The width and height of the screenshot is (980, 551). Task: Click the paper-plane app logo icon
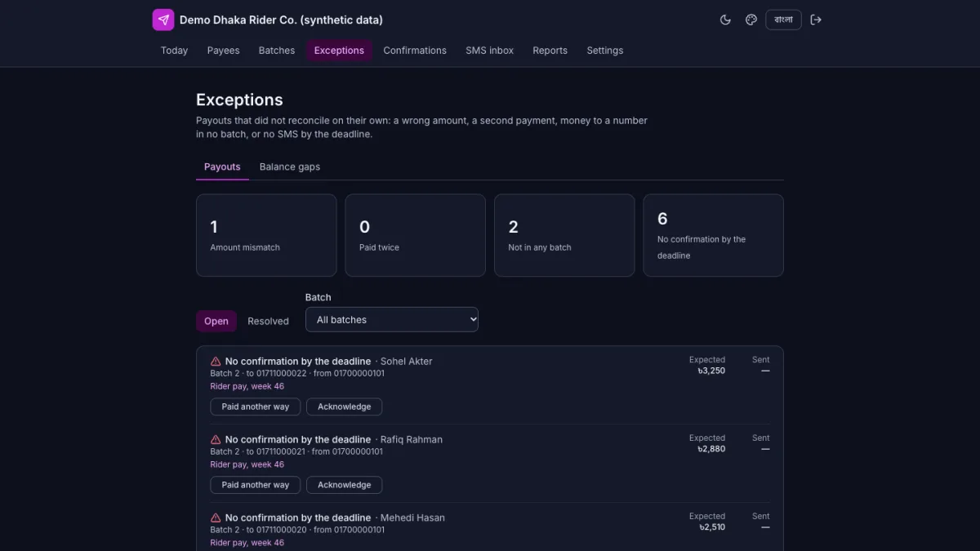click(163, 20)
